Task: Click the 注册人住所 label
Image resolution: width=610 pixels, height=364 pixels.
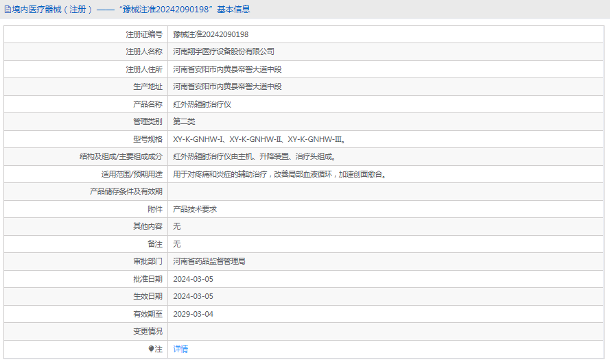Action: (144, 69)
